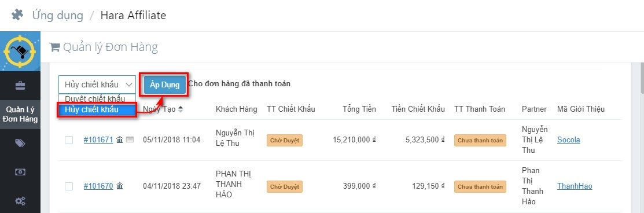Sort by Ngày Tạo column arrows
The height and width of the screenshot is (213, 644).
pos(181,109)
